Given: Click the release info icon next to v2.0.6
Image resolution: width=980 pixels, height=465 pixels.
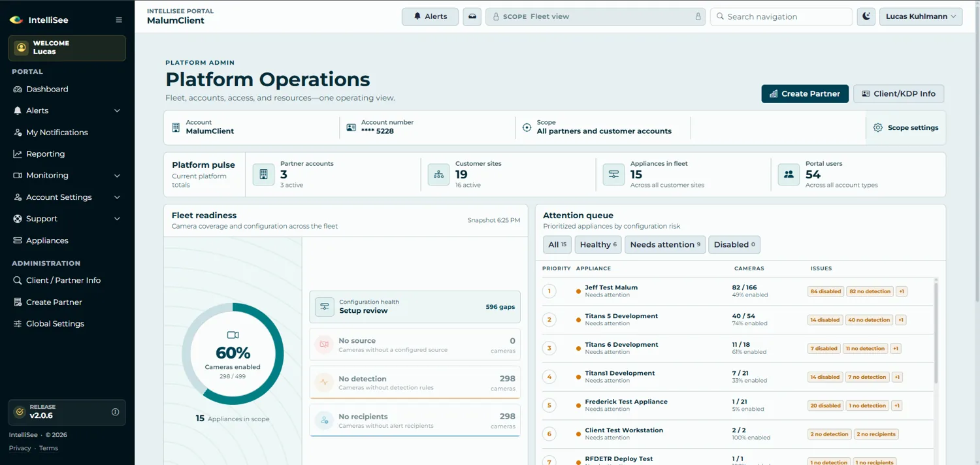Looking at the screenshot, I should (116, 412).
